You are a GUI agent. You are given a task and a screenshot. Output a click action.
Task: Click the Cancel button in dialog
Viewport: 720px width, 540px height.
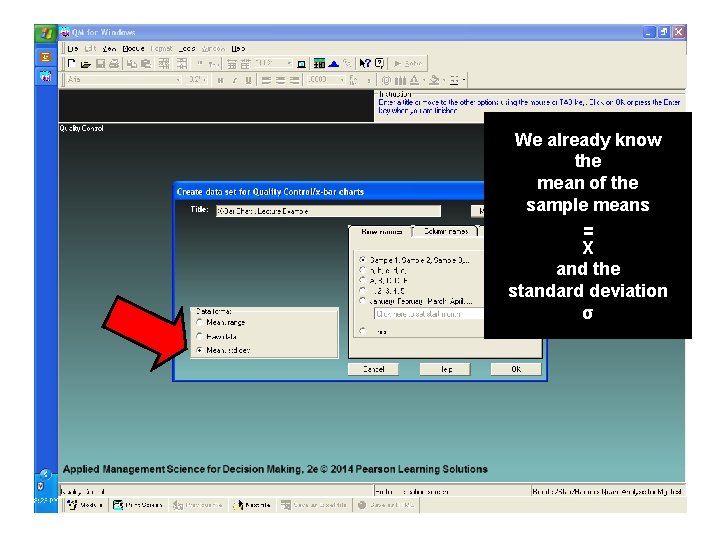373,369
